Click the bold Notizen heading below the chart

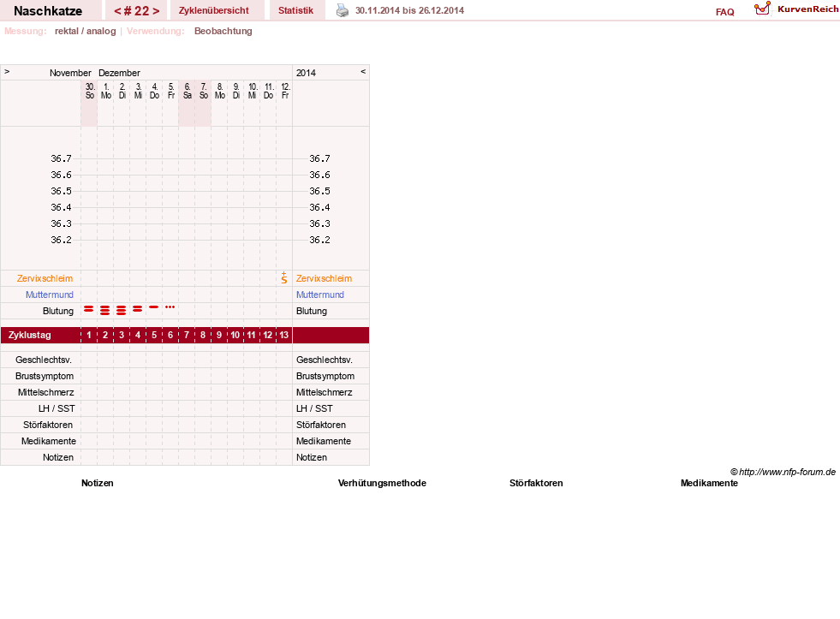98,483
